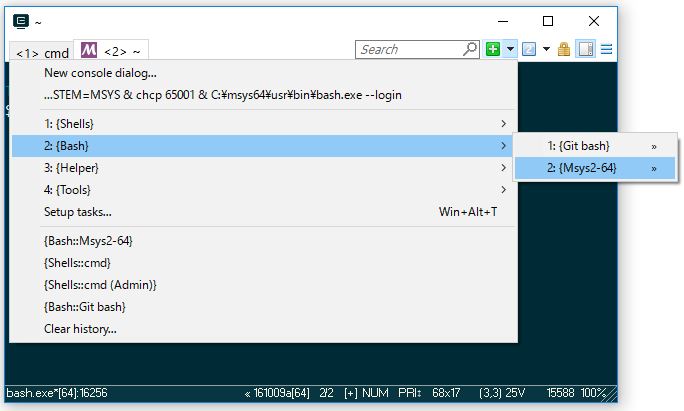Click chevron arrow on {Tools} row
Viewport: 684px width, 411px height.
(x=503, y=190)
